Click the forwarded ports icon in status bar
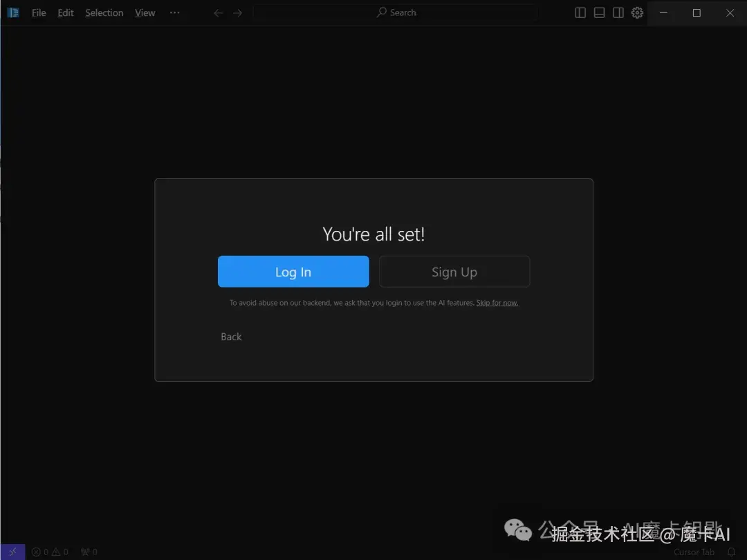Viewport: 747px width, 560px height. [88, 551]
